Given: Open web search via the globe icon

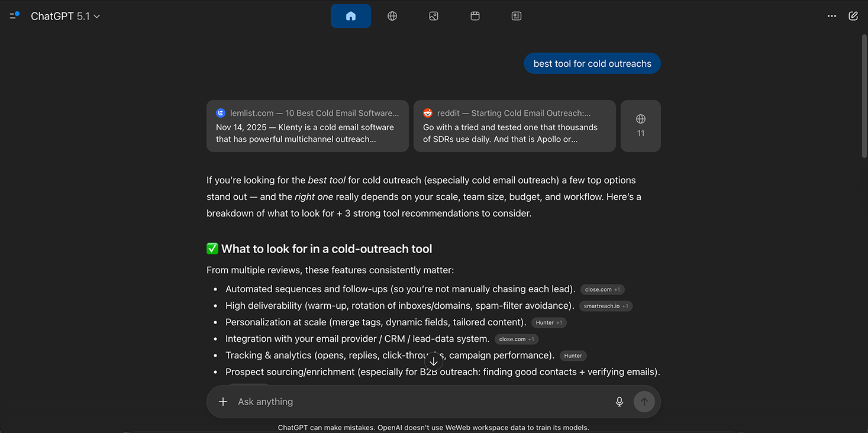Looking at the screenshot, I should [x=392, y=16].
